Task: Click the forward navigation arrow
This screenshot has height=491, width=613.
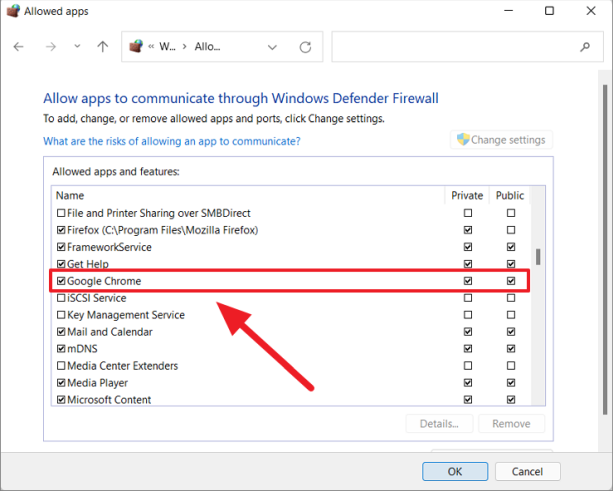Action: (51, 47)
